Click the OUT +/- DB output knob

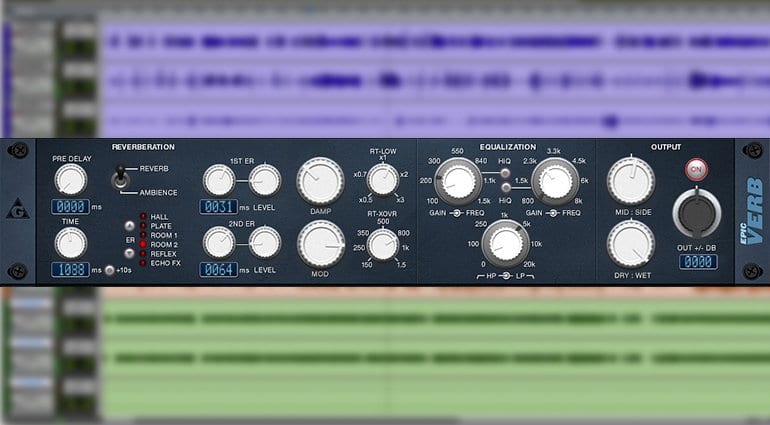(x=696, y=213)
